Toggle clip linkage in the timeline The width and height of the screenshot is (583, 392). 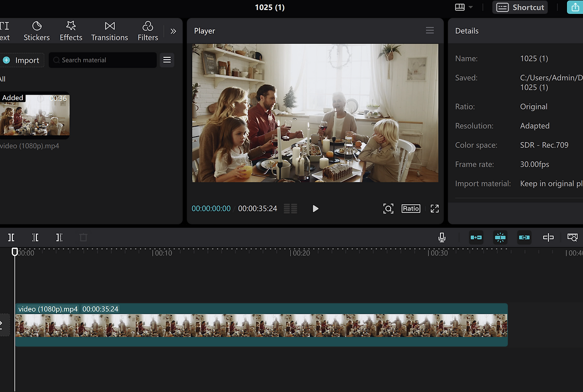[524, 237]
